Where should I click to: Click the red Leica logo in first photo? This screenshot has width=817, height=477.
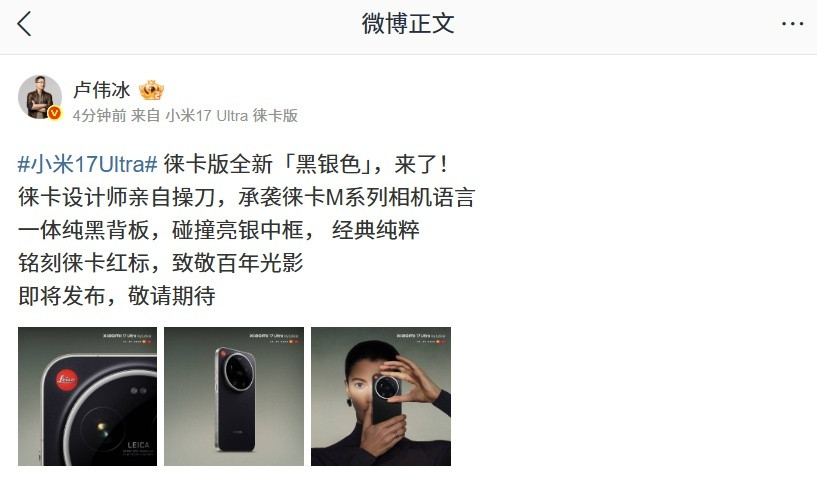(67, 380)
